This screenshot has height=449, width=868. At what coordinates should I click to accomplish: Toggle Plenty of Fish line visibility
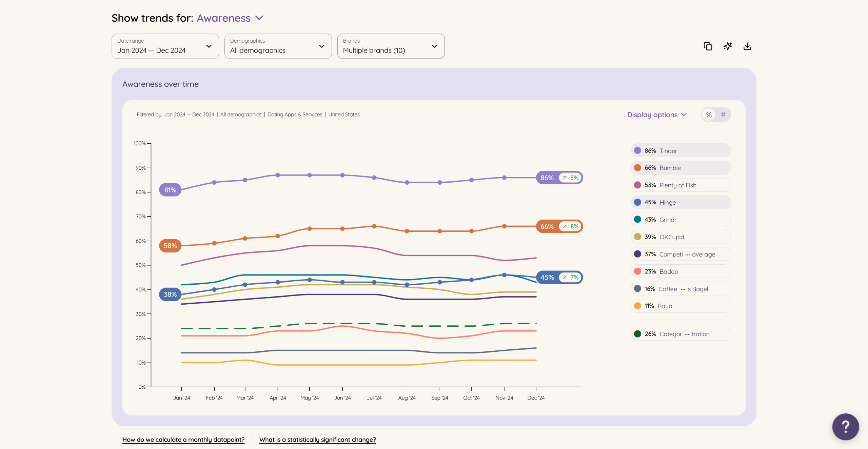click(681, 185)
